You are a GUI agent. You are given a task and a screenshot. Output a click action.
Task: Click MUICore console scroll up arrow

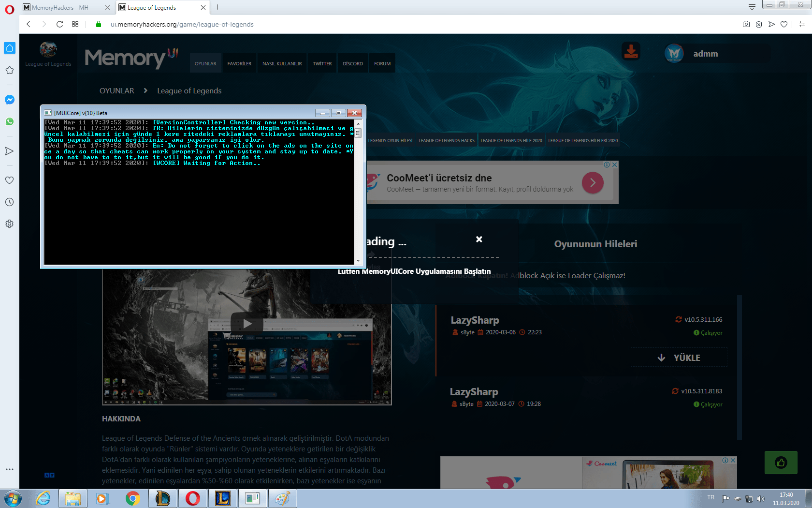[x=358, y=123]
